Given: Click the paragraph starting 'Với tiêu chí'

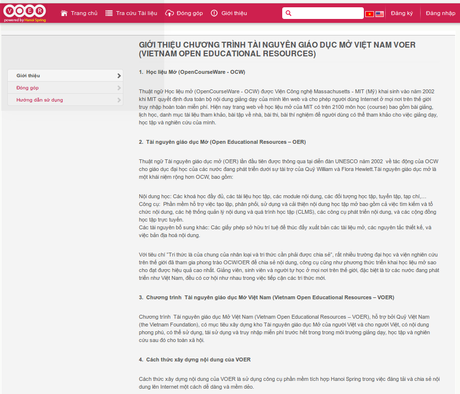Looking at the screenshot, I should 289,266.
